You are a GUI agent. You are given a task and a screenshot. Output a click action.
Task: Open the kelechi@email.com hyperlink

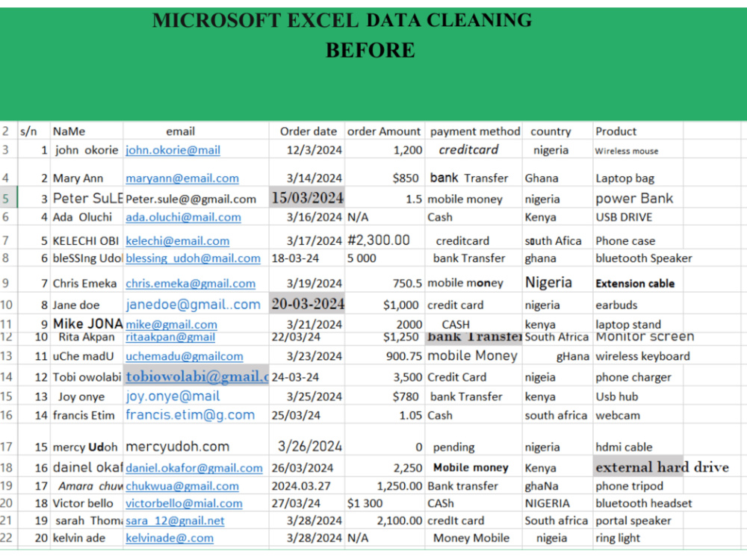pos(178,241)
